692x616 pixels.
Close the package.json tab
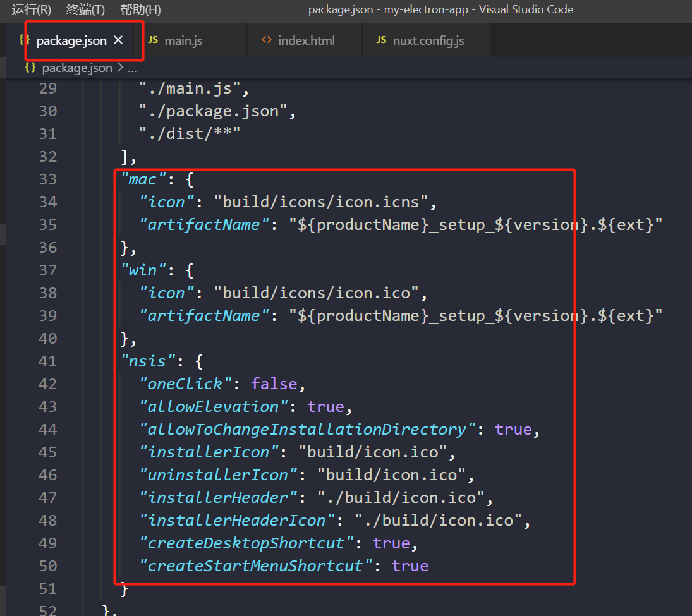[x=118, y=40]
